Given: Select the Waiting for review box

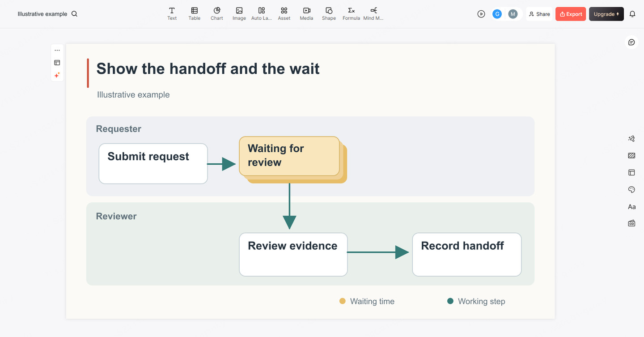Looking at the screenshot, I should (289, 156).
